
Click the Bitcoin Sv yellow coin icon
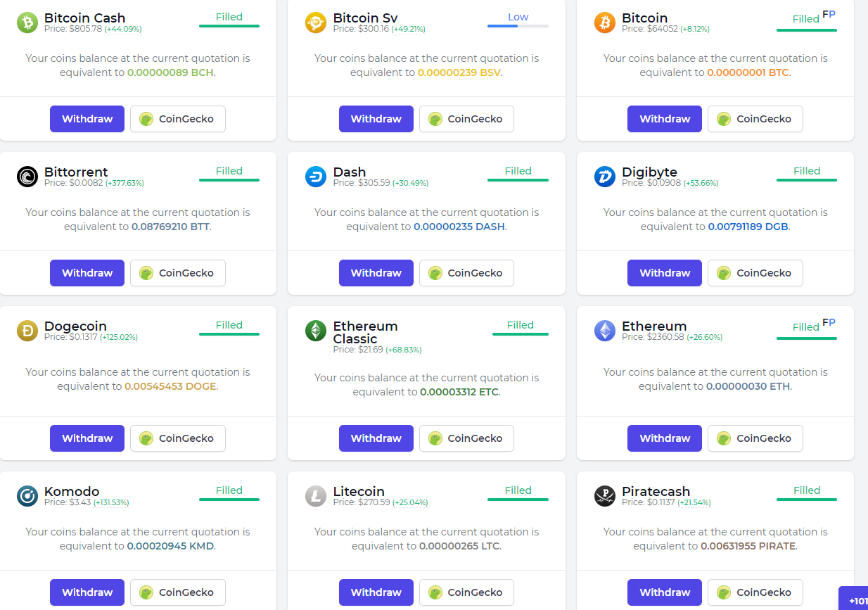316,23
